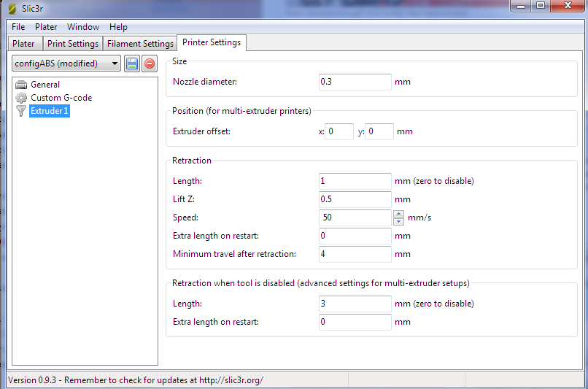Screen dimensions: 588x389
Task: Switch to the Filament Settings tab
Action: pos(140,44)
